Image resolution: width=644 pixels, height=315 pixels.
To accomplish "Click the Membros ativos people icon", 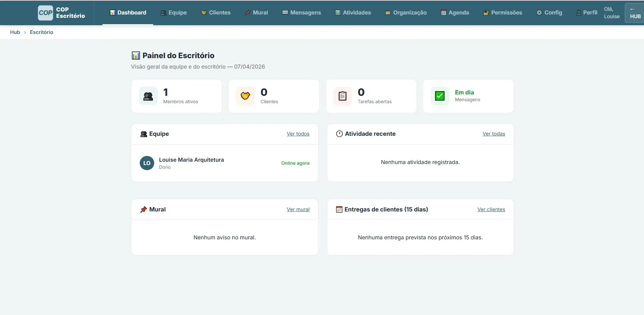I will 148,96.
